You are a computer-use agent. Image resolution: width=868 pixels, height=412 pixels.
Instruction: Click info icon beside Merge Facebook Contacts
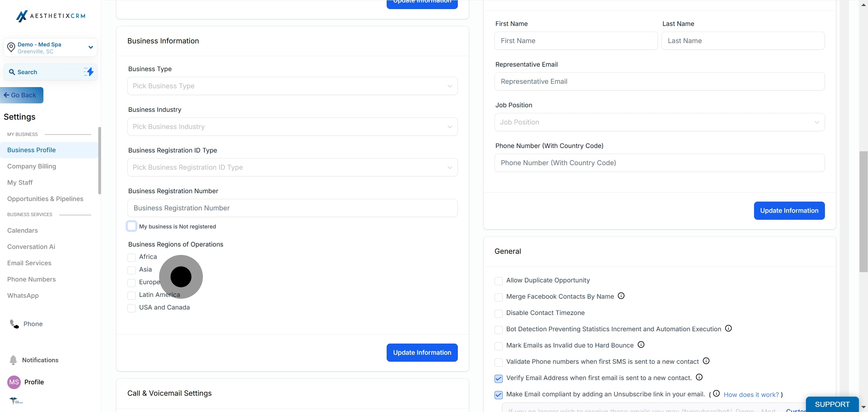tap(621, 296)
